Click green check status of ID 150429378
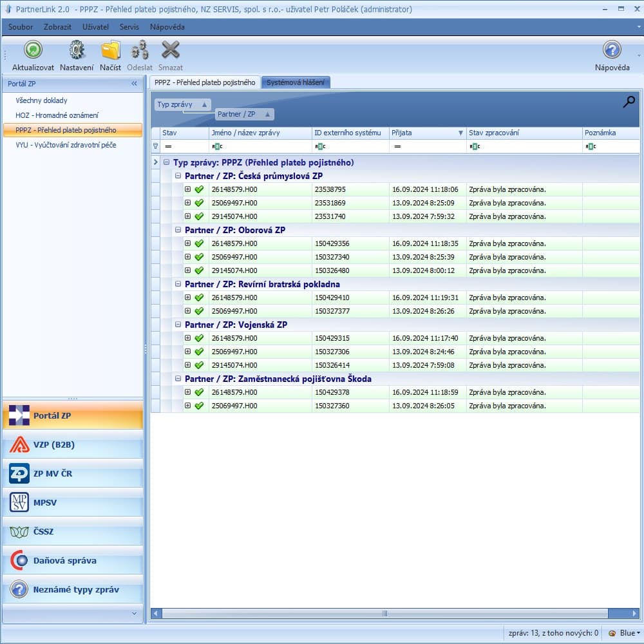This screenshot has width=644, height=644. point(199,393)
